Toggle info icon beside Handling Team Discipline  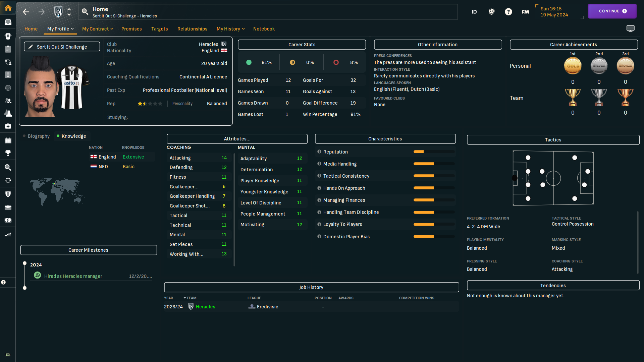pos(319,212)
